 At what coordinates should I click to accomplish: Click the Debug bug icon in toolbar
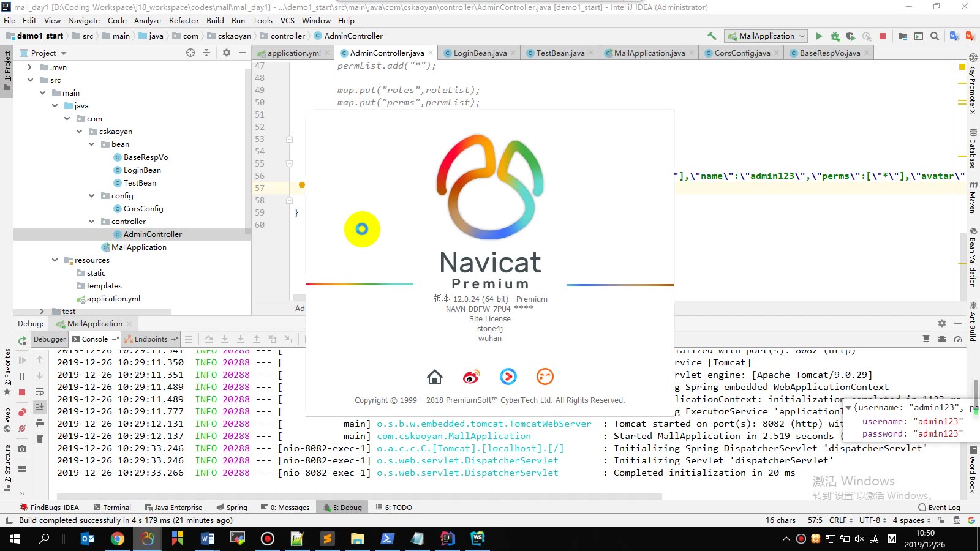pyautogui.click(x=835, y=36)
